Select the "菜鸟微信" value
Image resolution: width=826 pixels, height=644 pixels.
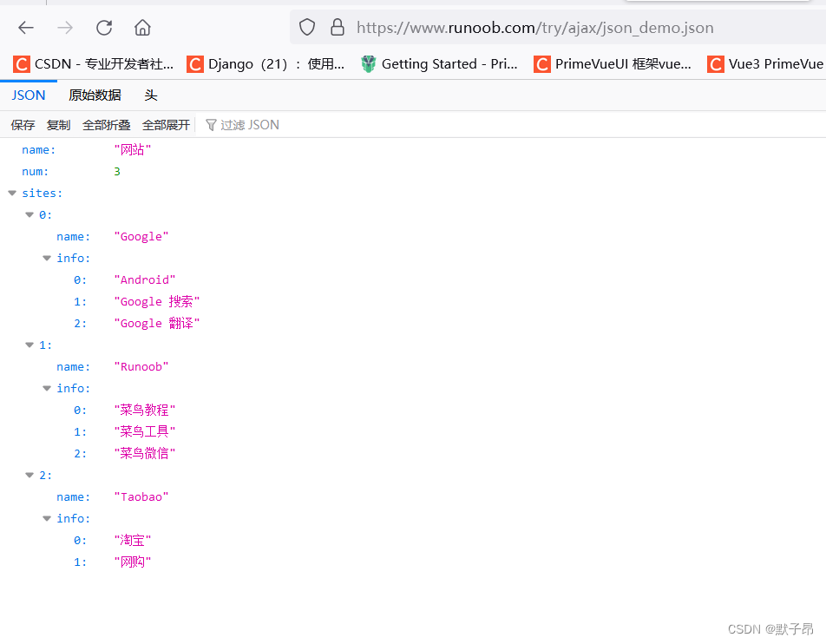[145, 453]
